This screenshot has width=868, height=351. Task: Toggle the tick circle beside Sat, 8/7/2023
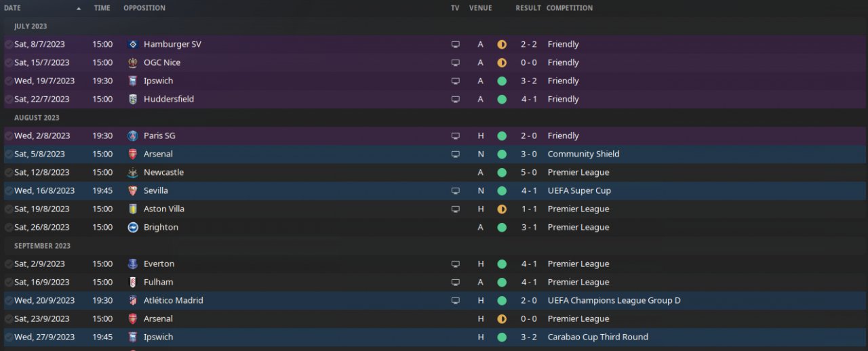[x=9, y=45]
